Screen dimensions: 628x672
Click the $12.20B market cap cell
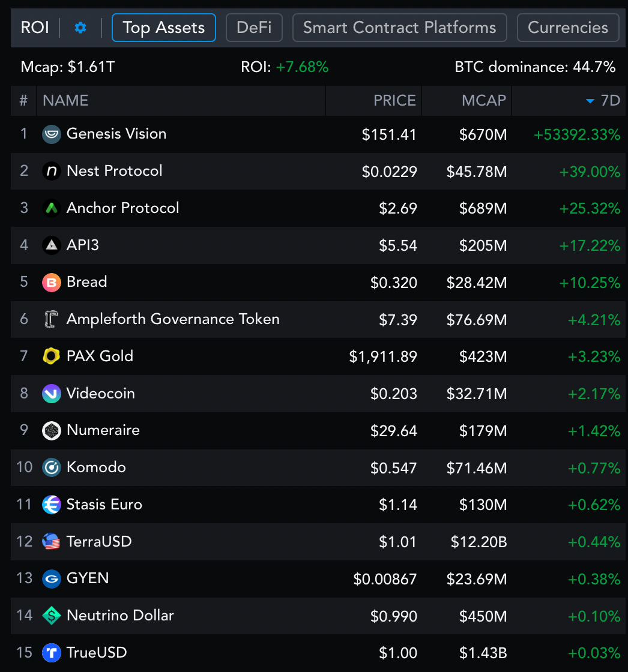click(x=479, y=542)
